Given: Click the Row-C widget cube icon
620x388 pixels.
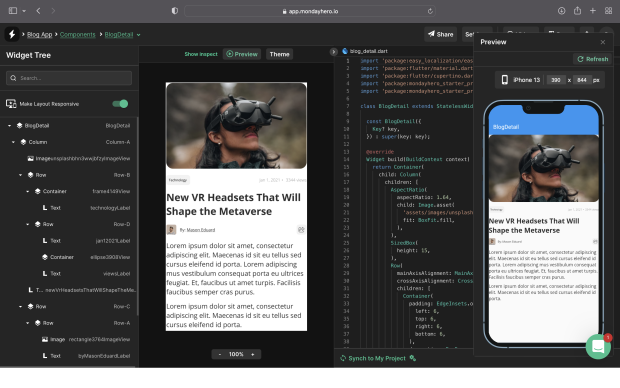Looking at the screenshot, I should tap(30, 307).
